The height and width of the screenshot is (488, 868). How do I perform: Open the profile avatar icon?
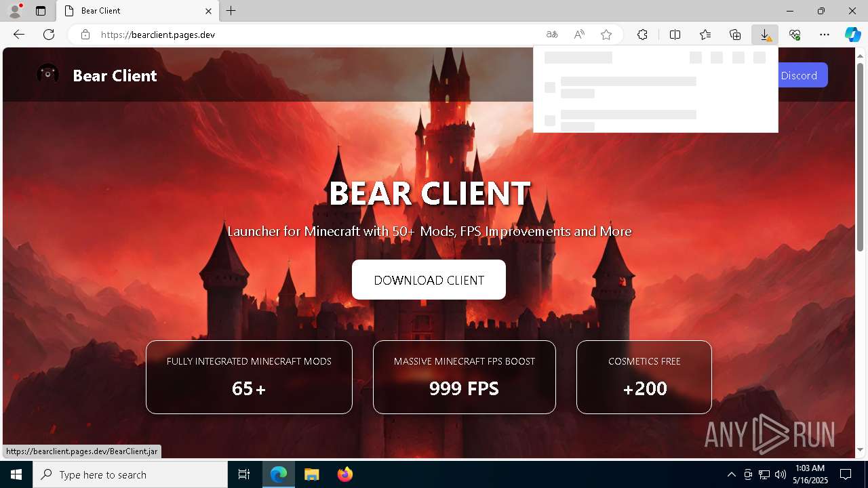click(15, 11)
